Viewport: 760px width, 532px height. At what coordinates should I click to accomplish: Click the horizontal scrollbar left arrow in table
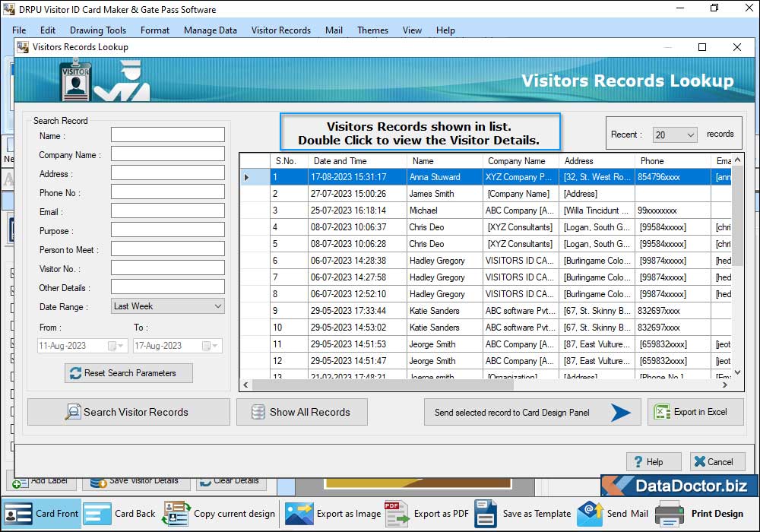tap(245, 385)
